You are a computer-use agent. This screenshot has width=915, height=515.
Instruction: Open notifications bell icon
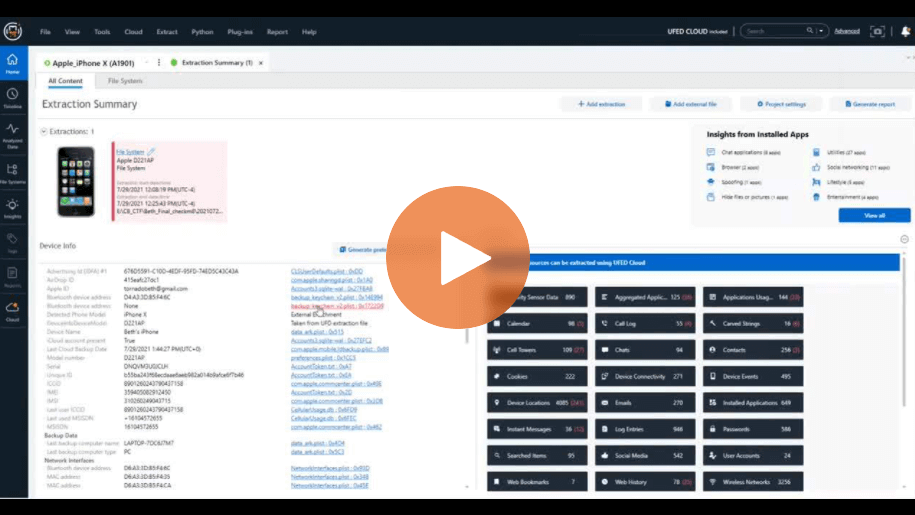[x=903, y=31]
